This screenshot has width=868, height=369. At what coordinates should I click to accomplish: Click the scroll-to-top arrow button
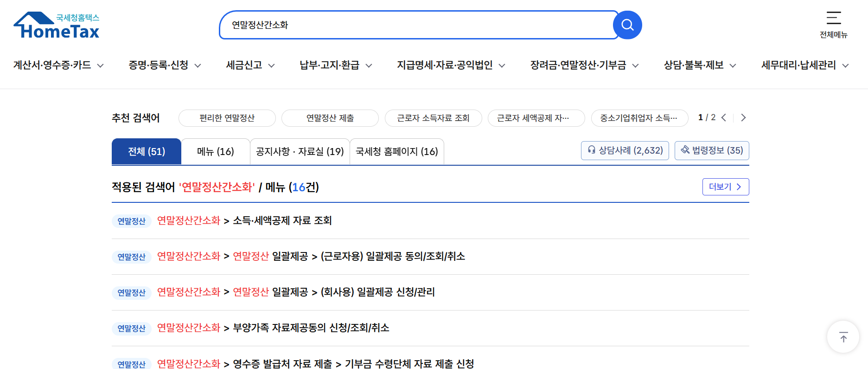click(x=843, y=337)
